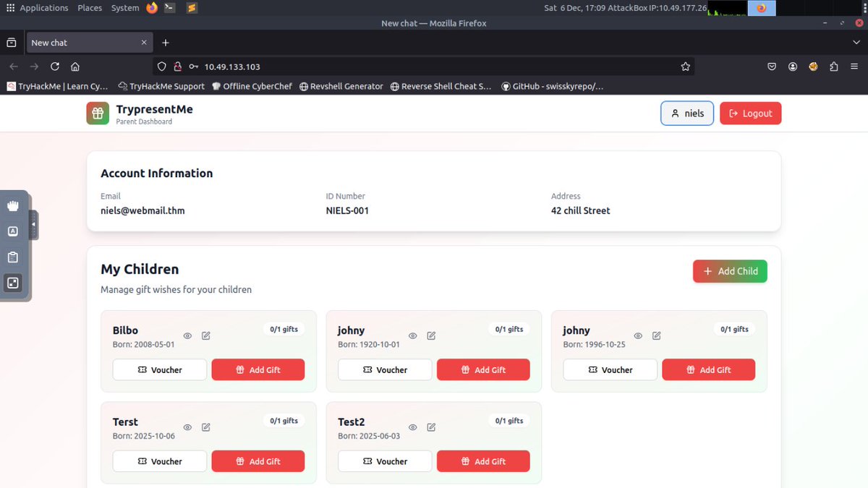This screenshot has height=488, width=868.
Task: Open Reverse Shell Cheat S... bookmark
Action: tap(441, 86)
